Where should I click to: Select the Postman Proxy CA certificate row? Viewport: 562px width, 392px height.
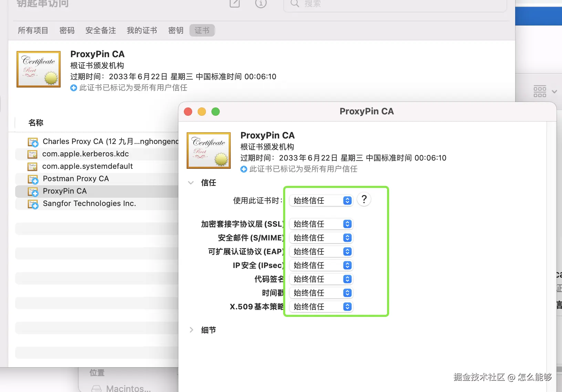pos(97,179)
